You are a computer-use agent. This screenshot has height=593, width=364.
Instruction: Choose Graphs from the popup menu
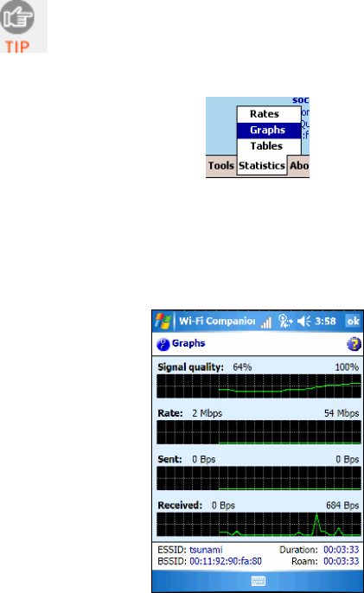[x=269, y=130]
